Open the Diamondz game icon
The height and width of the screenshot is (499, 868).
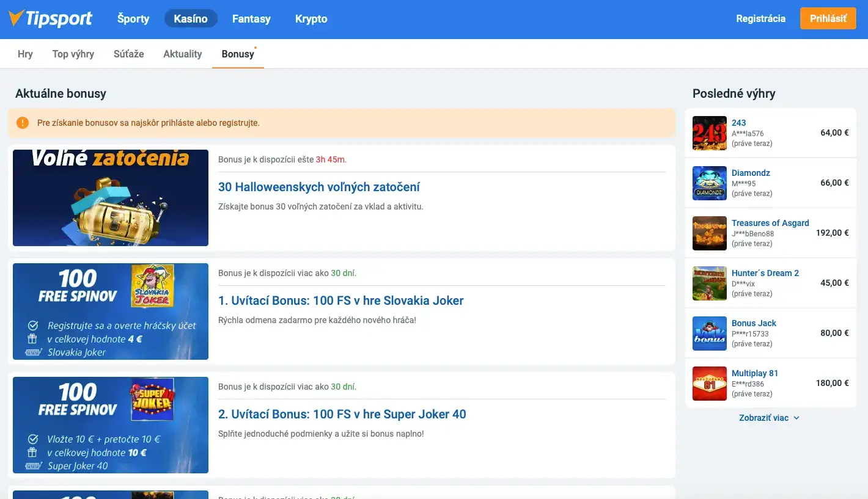tap(709, 183)
